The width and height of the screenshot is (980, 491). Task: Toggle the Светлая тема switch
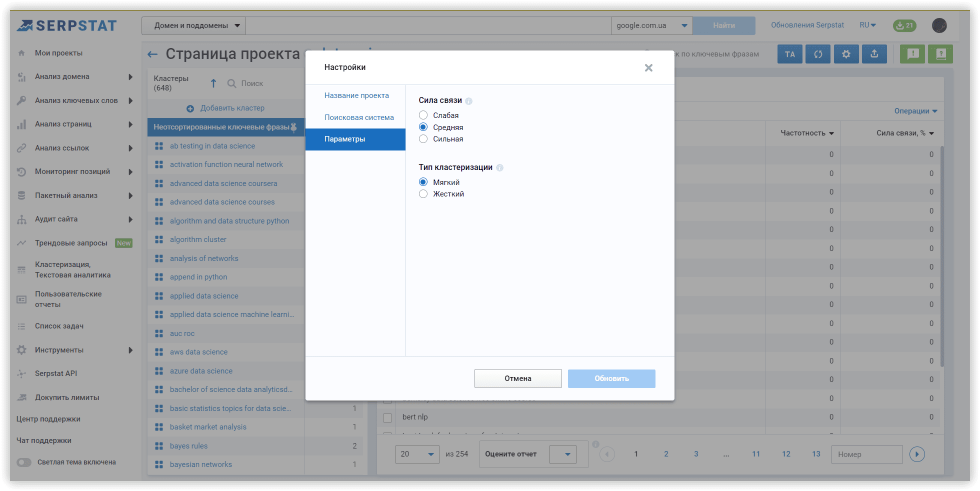pos(24,462)
